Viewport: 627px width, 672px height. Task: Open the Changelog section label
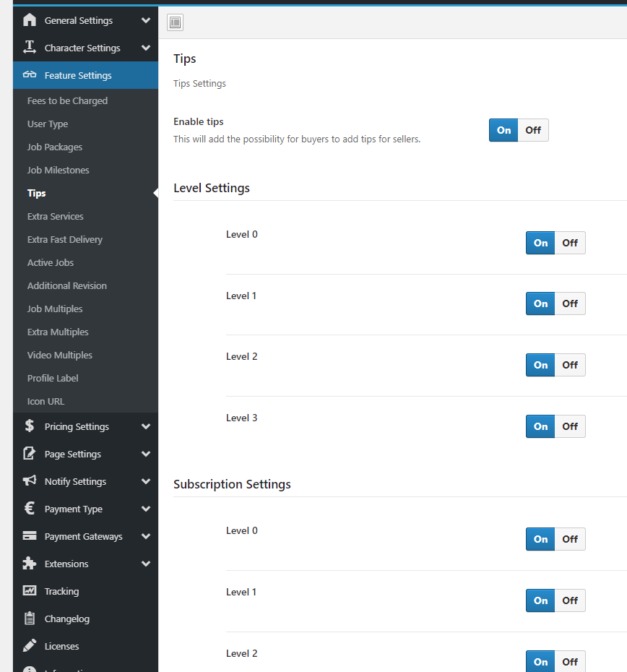67,619
